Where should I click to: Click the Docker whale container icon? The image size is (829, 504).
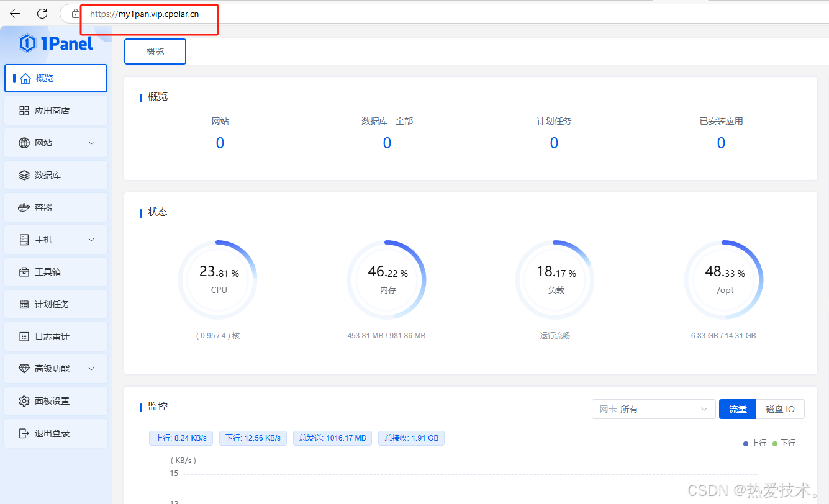point(24,207)
